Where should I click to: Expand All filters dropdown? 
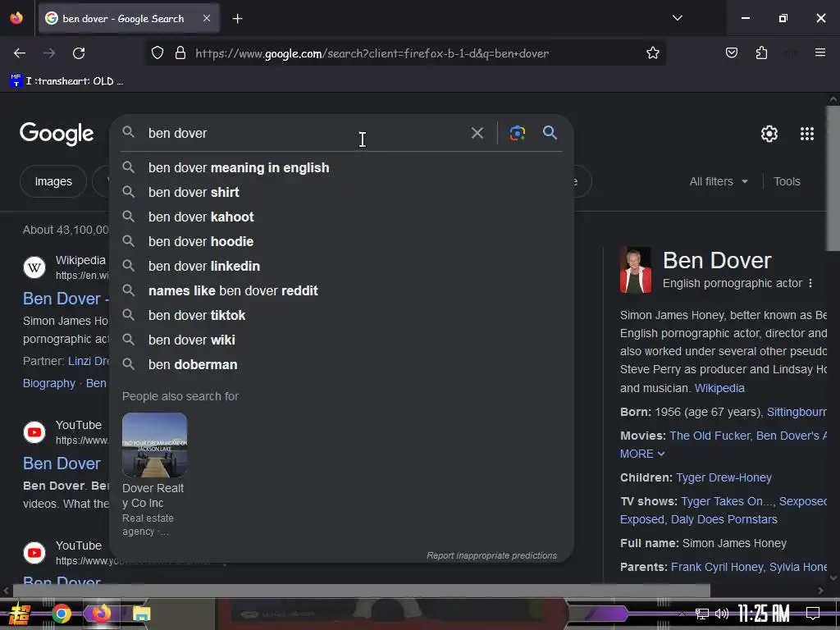click(x=719, y=181)
